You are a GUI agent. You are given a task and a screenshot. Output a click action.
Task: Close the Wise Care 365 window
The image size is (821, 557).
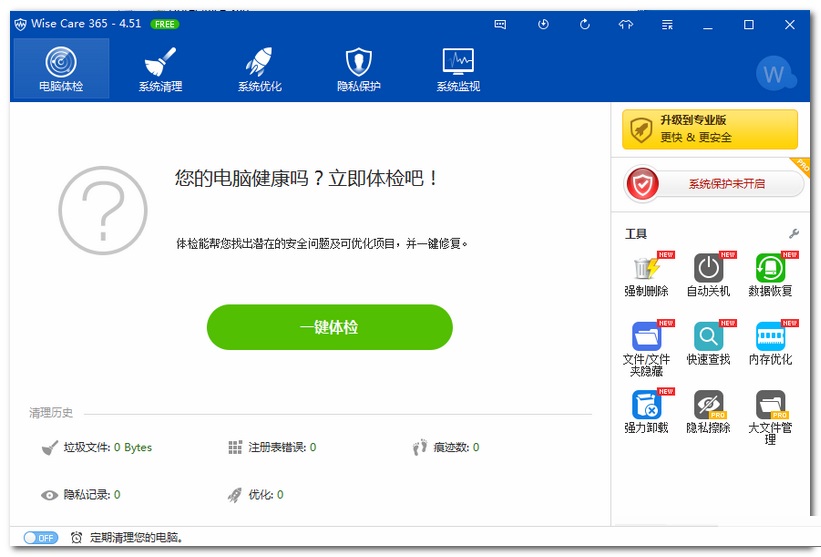pyautogui.click(x=790, y=25)
